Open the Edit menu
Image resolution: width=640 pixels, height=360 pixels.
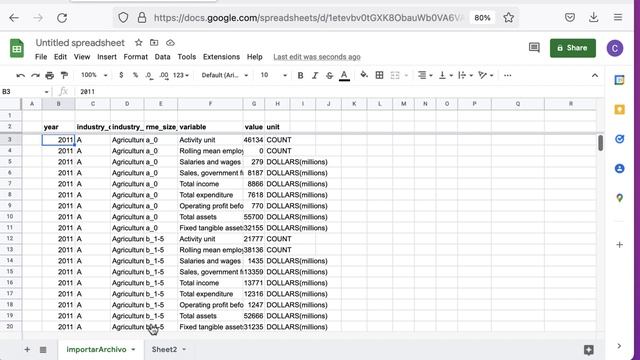point(60,57)
